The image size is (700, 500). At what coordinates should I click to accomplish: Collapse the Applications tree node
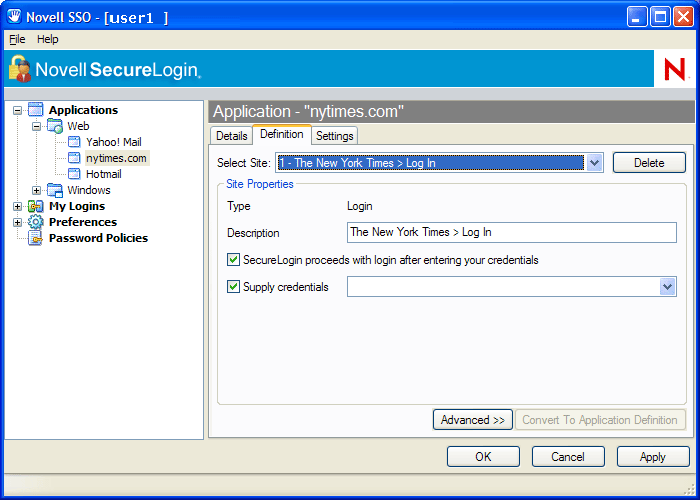point(17,110)
